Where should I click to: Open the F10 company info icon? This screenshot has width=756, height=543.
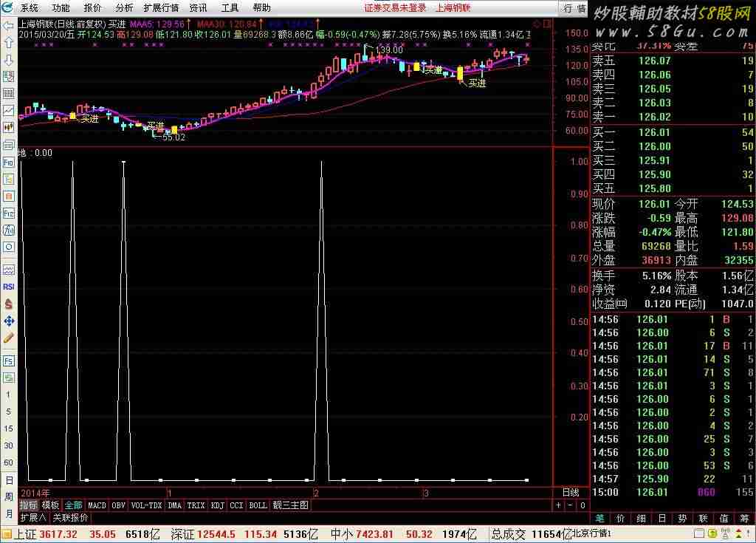coord(8,163)
